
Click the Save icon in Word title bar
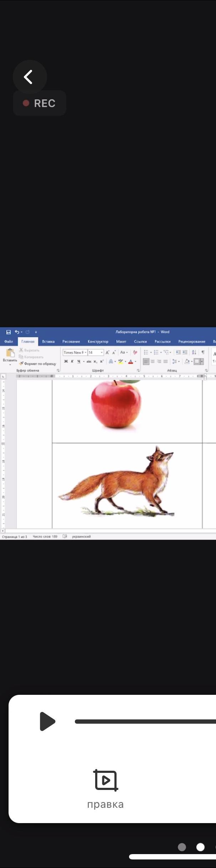click(9, 332)
